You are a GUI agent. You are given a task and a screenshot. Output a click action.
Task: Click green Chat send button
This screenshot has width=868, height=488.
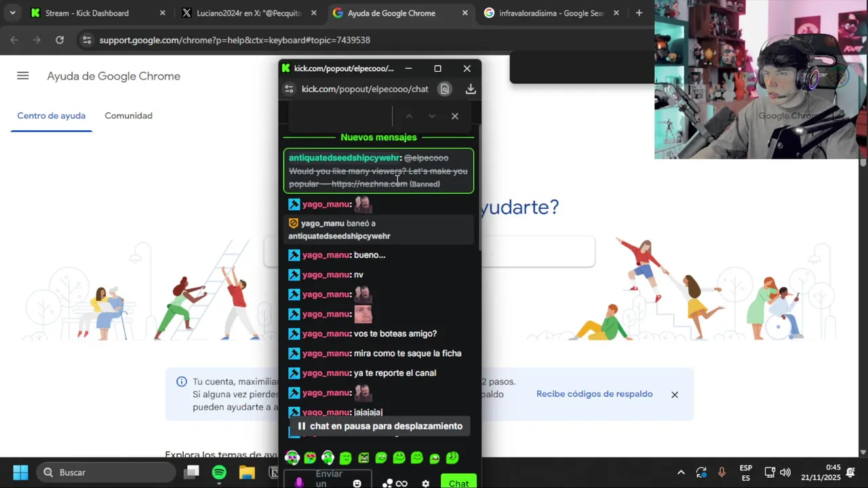tap(458, 483)
